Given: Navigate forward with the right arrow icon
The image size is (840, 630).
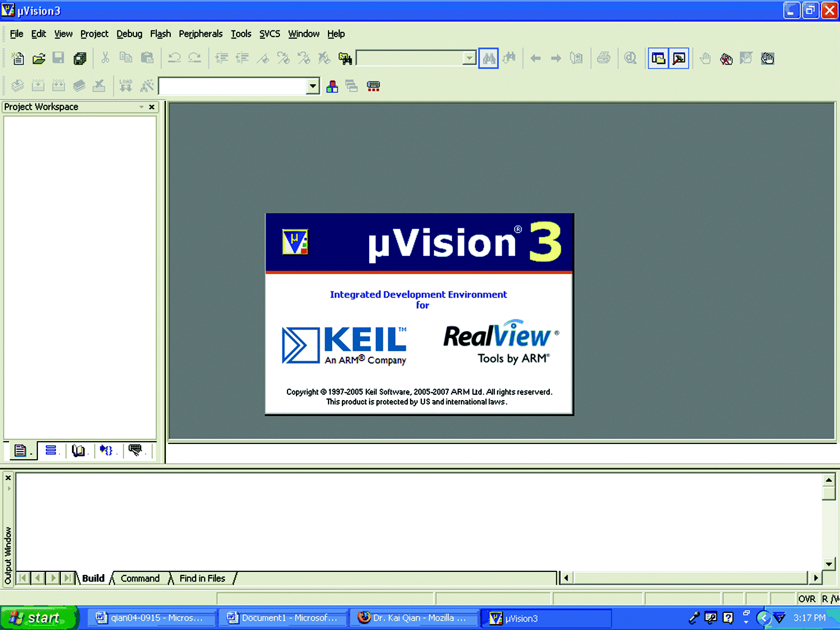Looking at the screenshot, I should point(556,58).
